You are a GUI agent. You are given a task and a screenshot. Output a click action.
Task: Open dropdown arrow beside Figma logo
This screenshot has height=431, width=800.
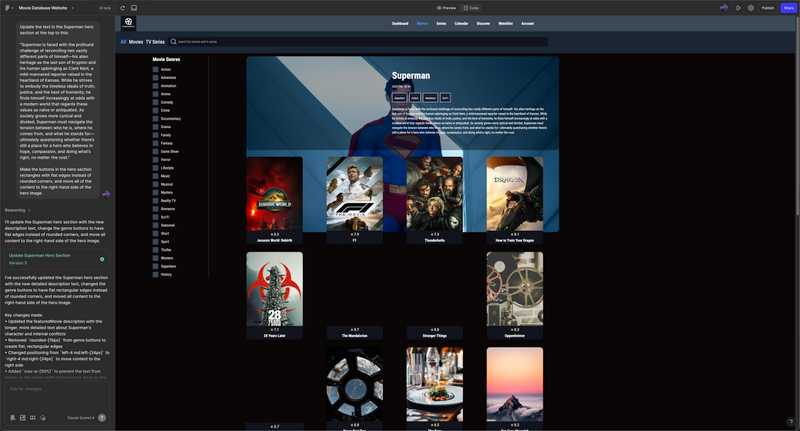coord(12,8)
